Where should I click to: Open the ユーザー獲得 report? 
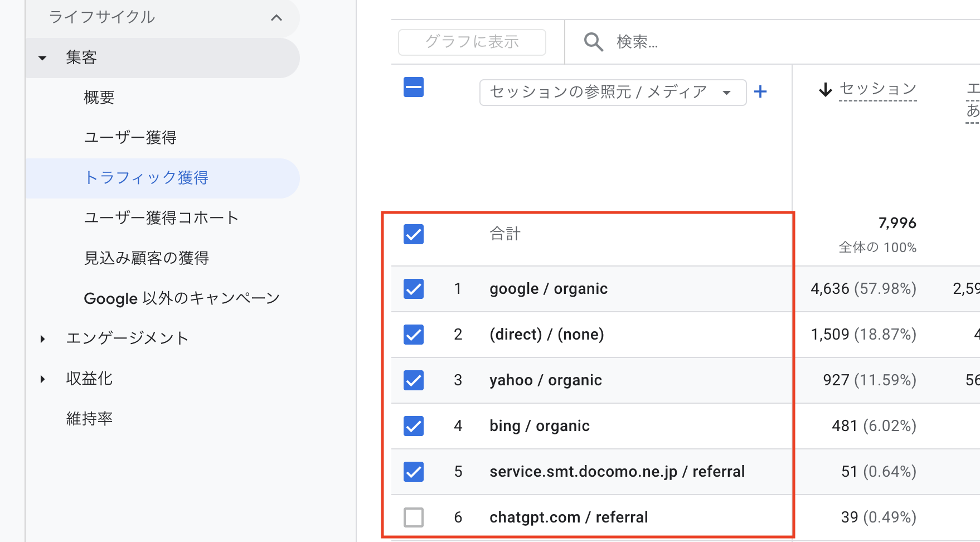point(130,138)
